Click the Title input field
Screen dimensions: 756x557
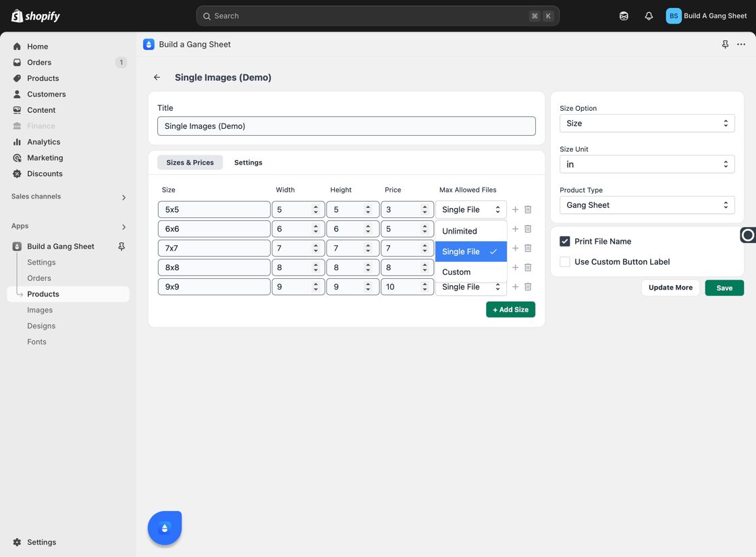[x=346, y=126]
